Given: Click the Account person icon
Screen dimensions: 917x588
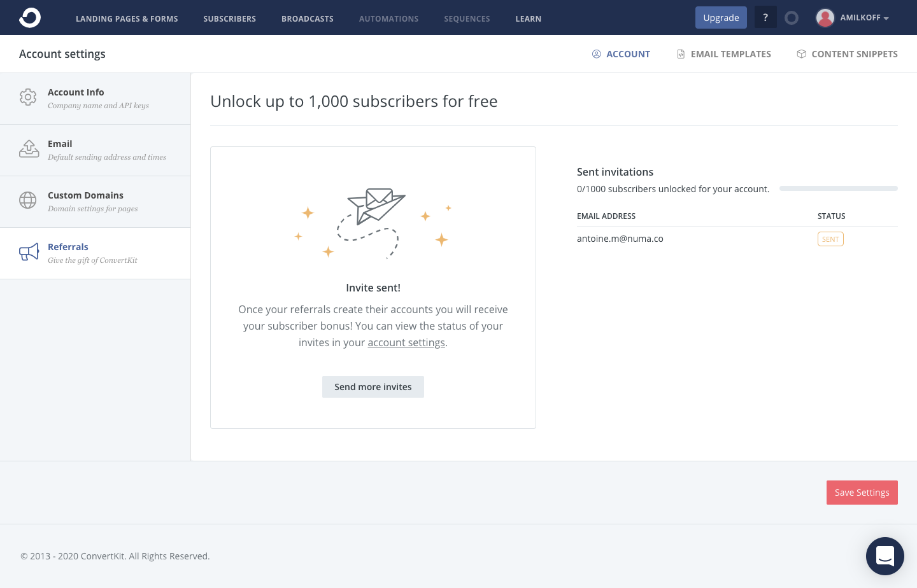Looking at the screenshot, I should point(597,54).
